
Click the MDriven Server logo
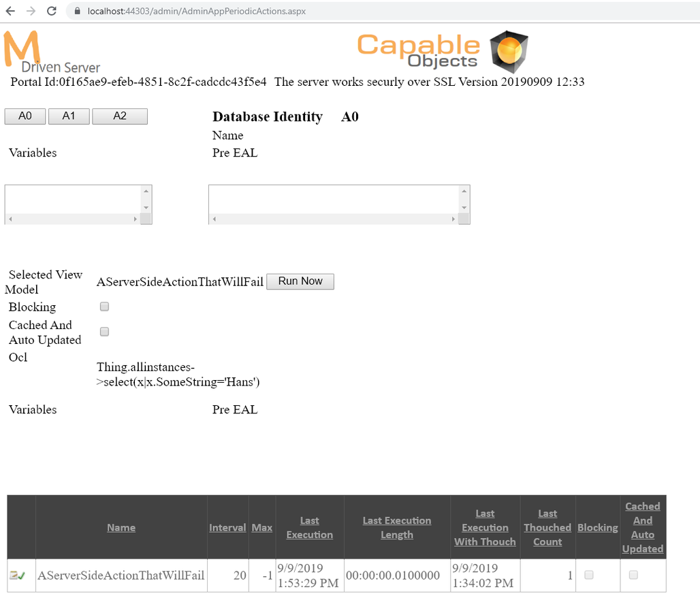[52, 52]
